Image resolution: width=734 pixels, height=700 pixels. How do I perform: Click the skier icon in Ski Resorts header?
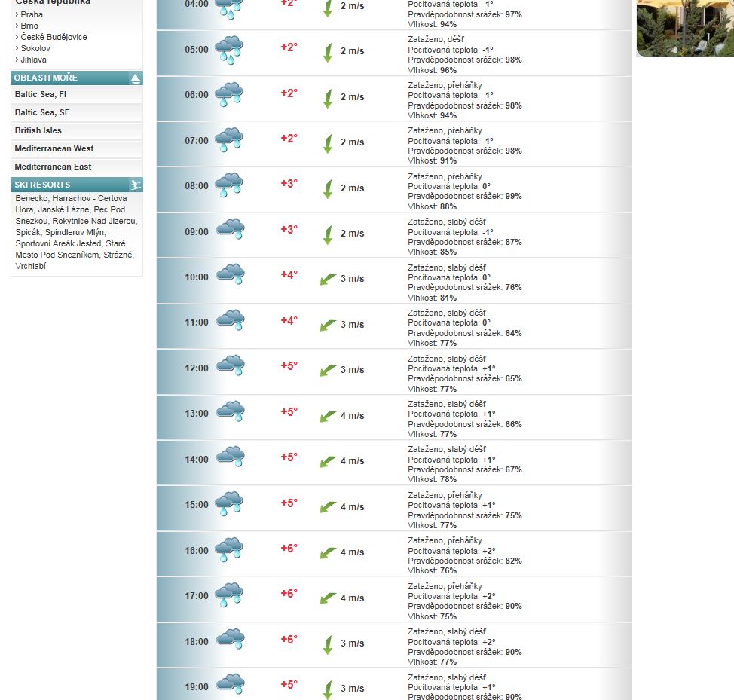click(x=136, y=185)
